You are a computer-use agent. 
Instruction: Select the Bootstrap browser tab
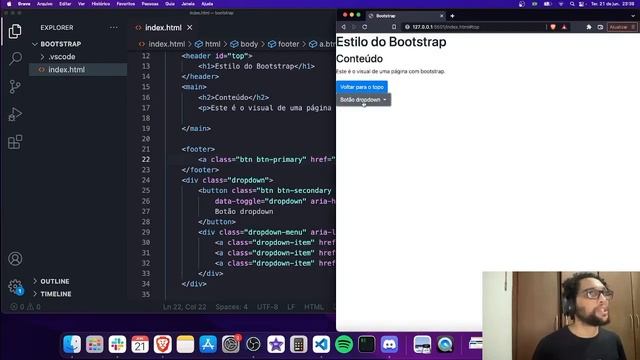click(x=405, y=16)
